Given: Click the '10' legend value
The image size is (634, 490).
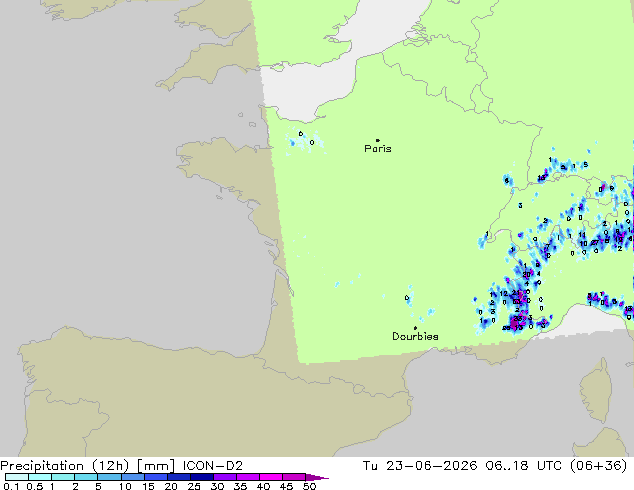Looking at the screenshot, I should [125, 486].
